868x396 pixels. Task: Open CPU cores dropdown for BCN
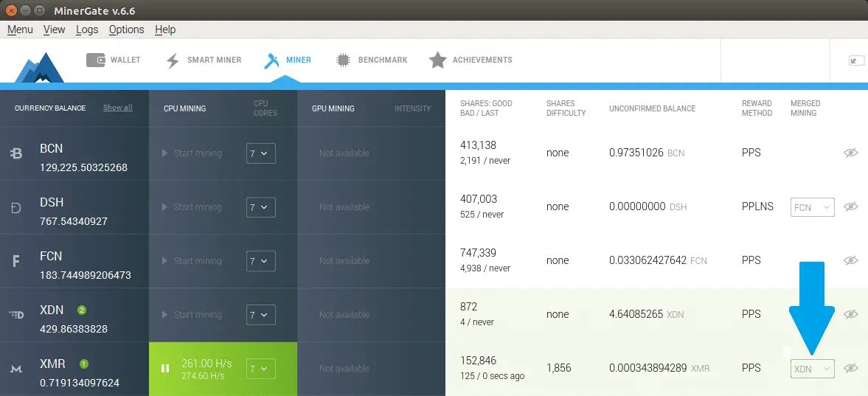260,153
